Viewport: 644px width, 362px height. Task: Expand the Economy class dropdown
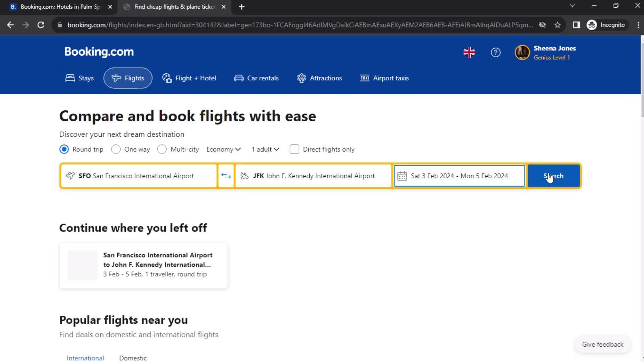pyautogui.click(x=223, y=149)
